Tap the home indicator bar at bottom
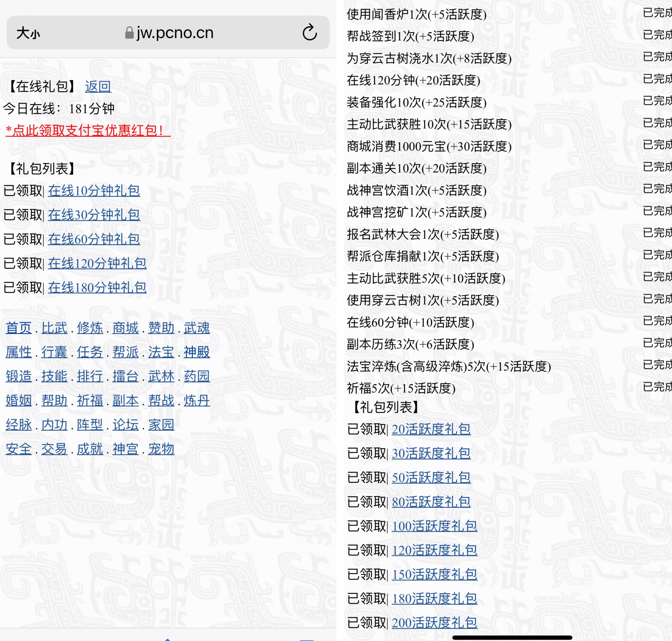The width and height of the screenshot is (672, 641). [x=512, y=637]
